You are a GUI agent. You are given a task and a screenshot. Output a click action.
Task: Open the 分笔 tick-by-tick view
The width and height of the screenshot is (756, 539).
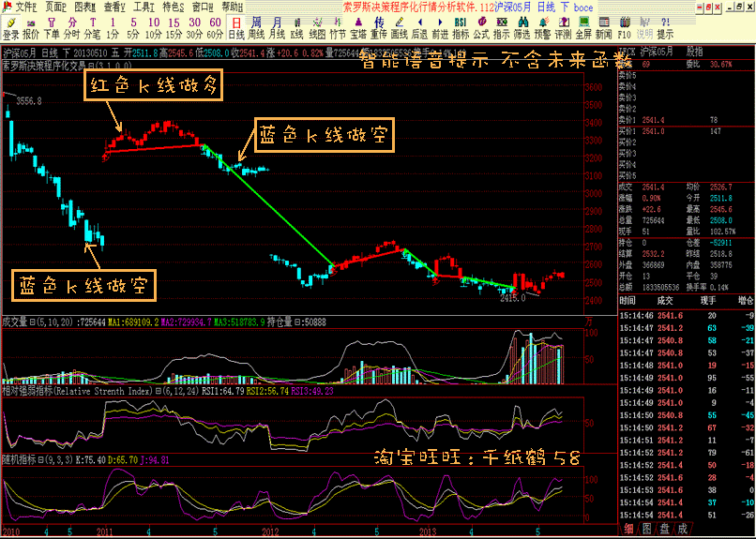pyautogui.click(x=92, y=28)
